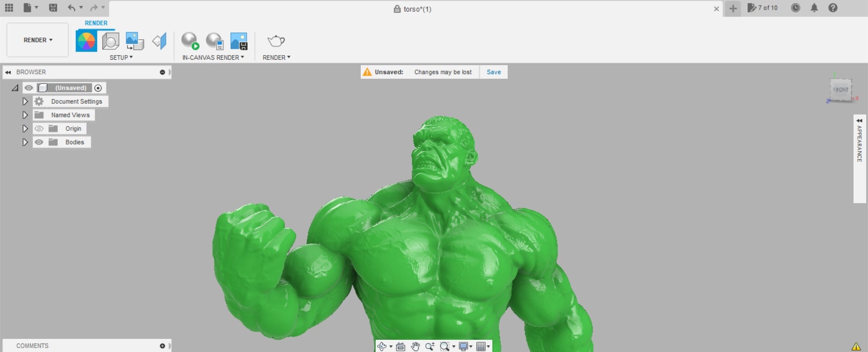The image size is (868, 352).
Task: Open the Grid settings dropdown arrow
Action: [489, 347]
